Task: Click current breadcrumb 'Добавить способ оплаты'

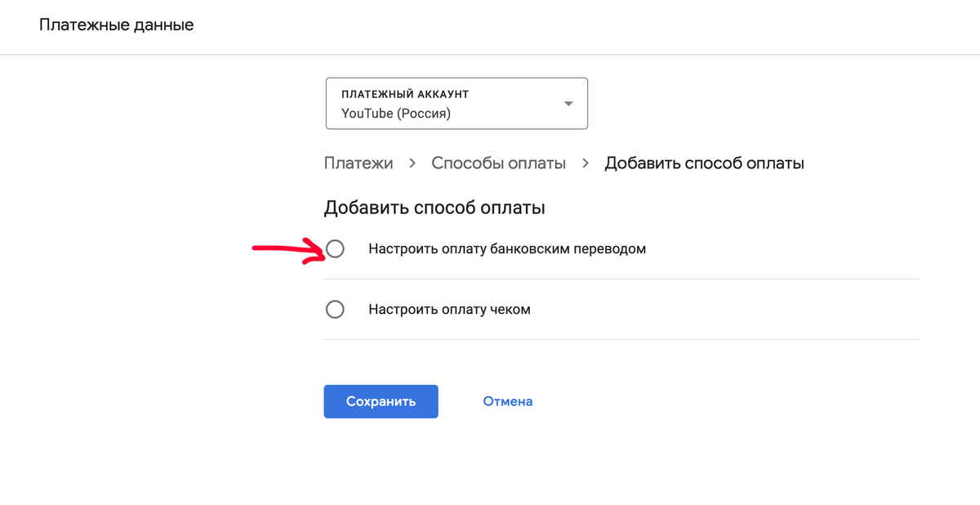Action: (x=704, y=163)
